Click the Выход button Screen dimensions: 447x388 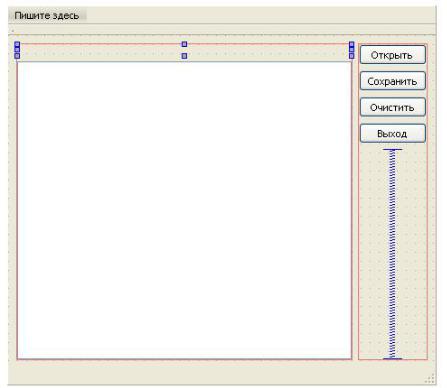[393, 134]
